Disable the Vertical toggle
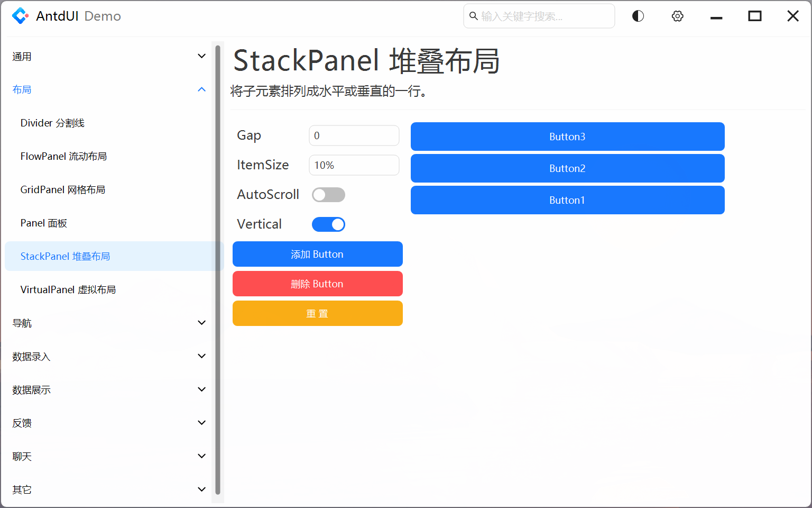The width and height of the screenshot is (812, 508). (328, 224)
